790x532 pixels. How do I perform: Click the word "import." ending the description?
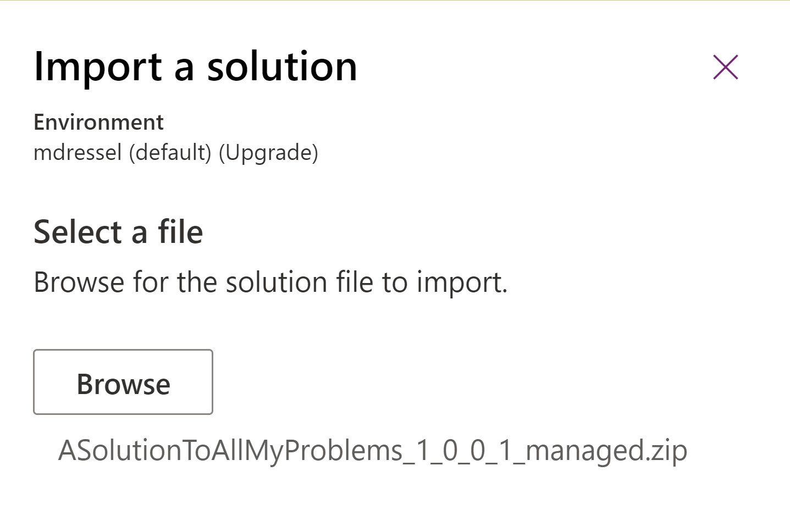pyautogui.click(x=461, y=282)
